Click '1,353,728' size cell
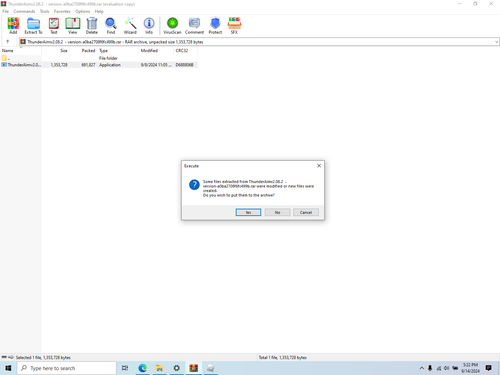 pyautogui.click(x=59, y=65)
